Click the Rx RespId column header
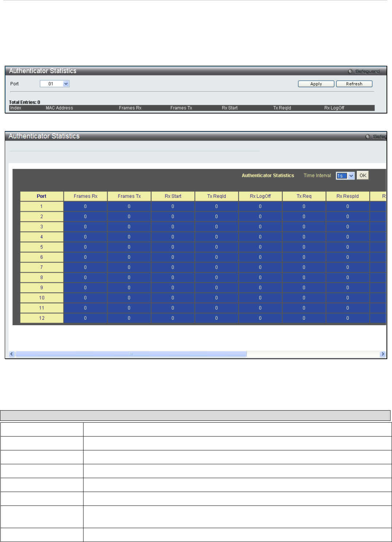392x542 pixels. coord(348,196)
